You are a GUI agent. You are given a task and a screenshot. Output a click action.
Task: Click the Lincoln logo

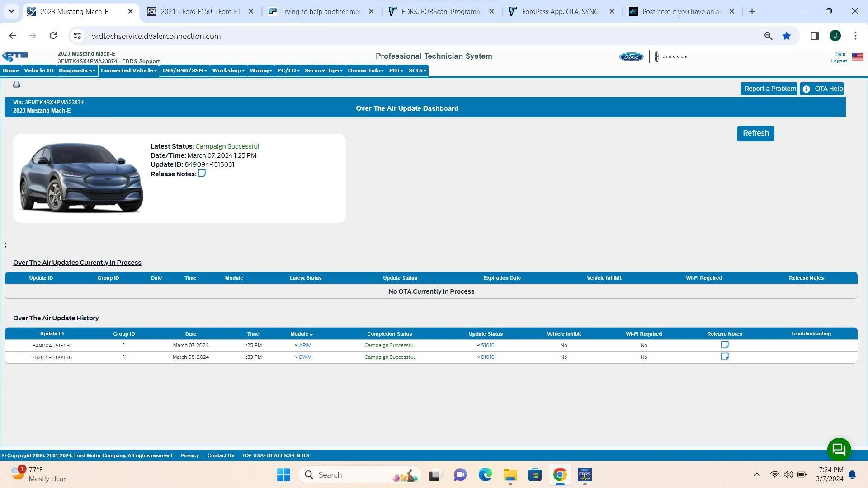671,57
